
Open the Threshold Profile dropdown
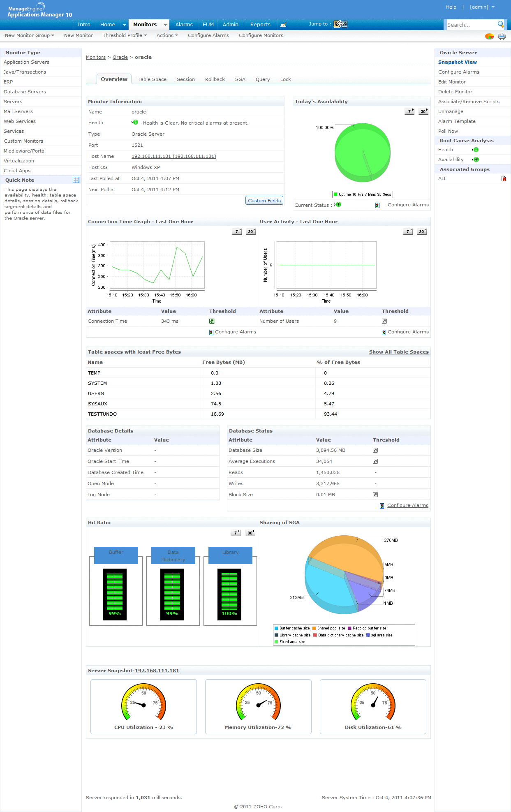pyautogui.click(x=125, y=35)
